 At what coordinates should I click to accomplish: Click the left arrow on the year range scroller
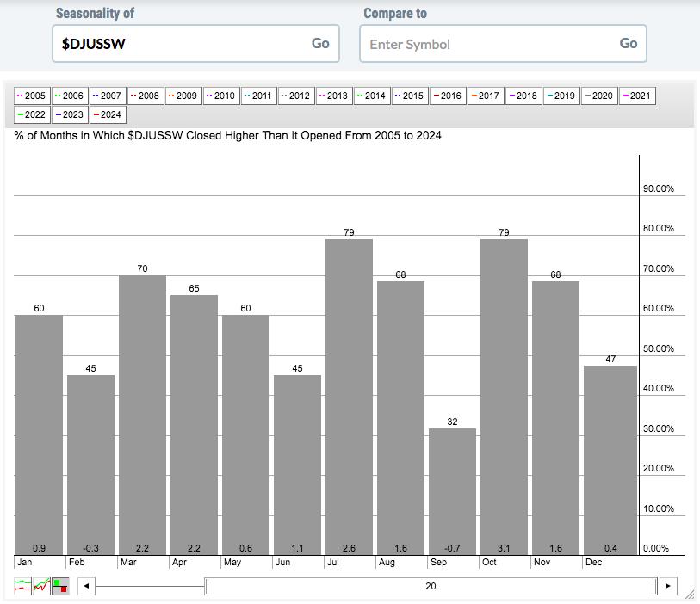(85, 587)
